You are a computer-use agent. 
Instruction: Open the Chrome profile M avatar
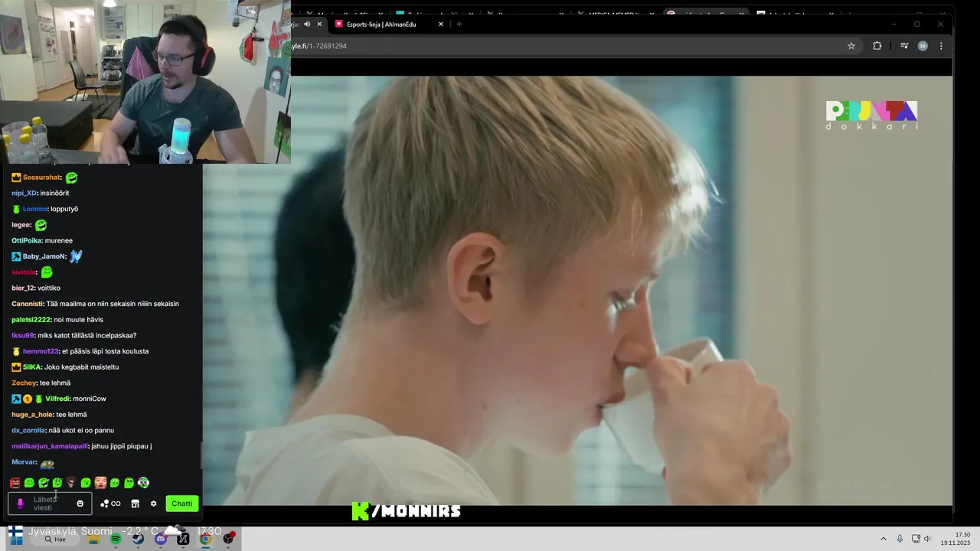tap(923, 46)
